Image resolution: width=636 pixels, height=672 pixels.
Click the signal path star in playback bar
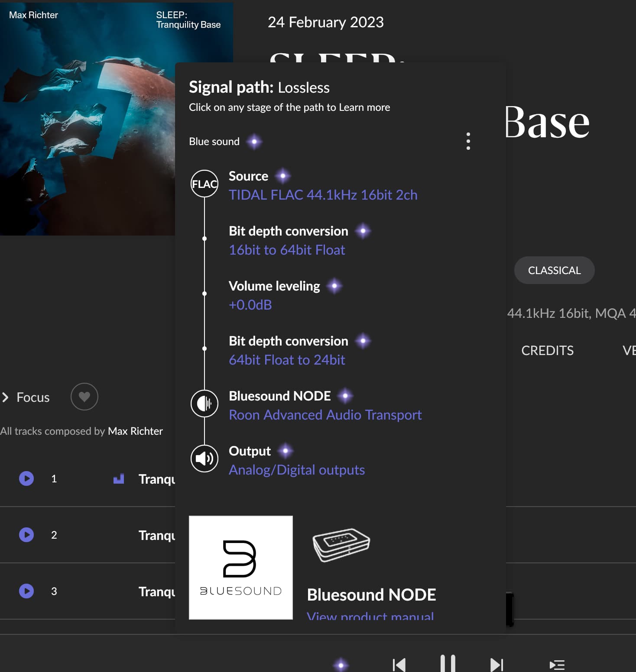341,665
